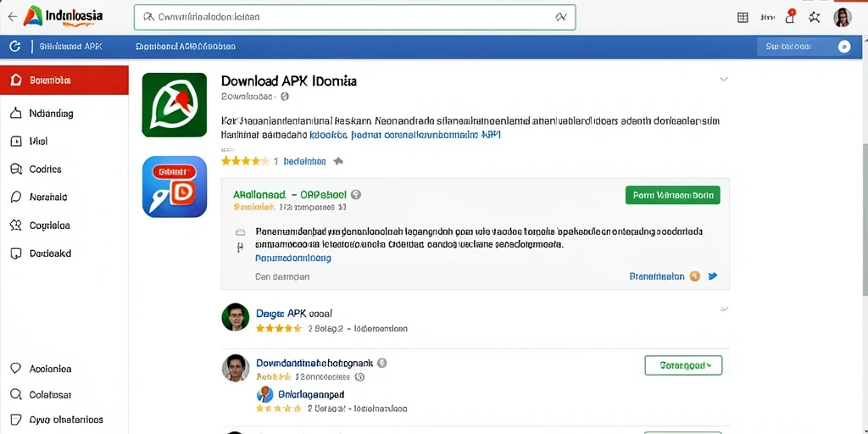Image resolution: width=868 pixels, height=434 pixels.
Task: Click the icon at the search box's right end
Action: tap(561, 17)
